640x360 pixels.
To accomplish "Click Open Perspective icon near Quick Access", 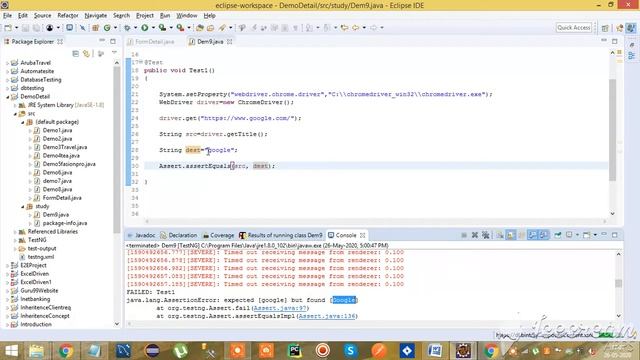I will [x=605, y=28].
